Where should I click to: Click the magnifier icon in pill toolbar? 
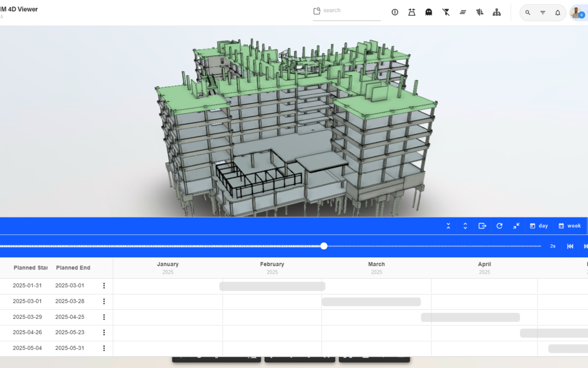pyautogui.click(x=528, y=13)
